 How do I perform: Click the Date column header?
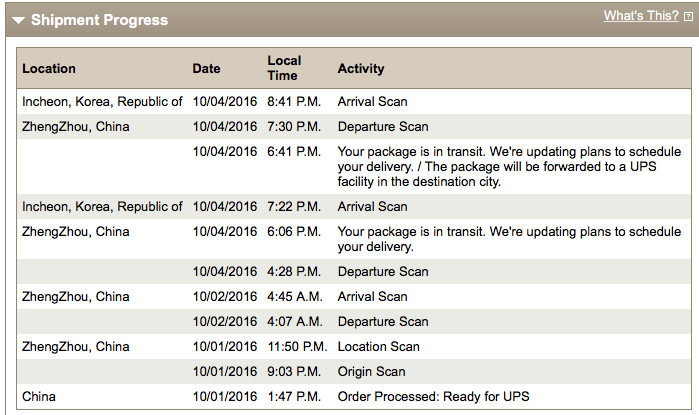206,68
